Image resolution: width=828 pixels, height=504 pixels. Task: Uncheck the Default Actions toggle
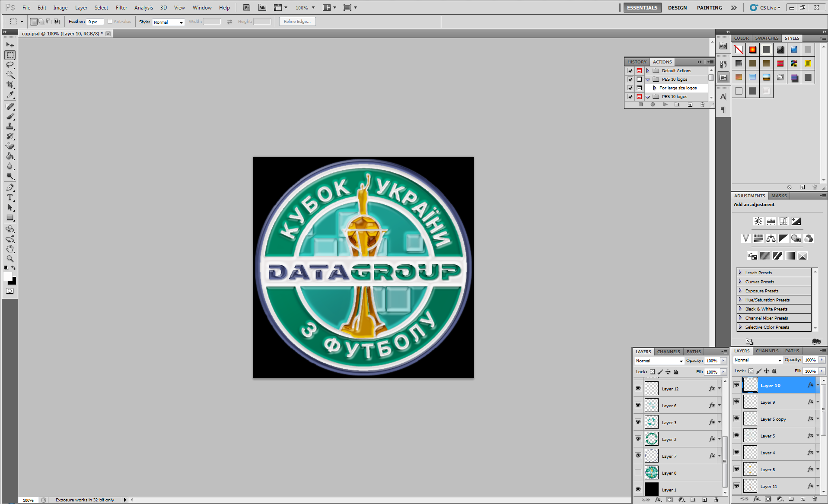[630, 70]
